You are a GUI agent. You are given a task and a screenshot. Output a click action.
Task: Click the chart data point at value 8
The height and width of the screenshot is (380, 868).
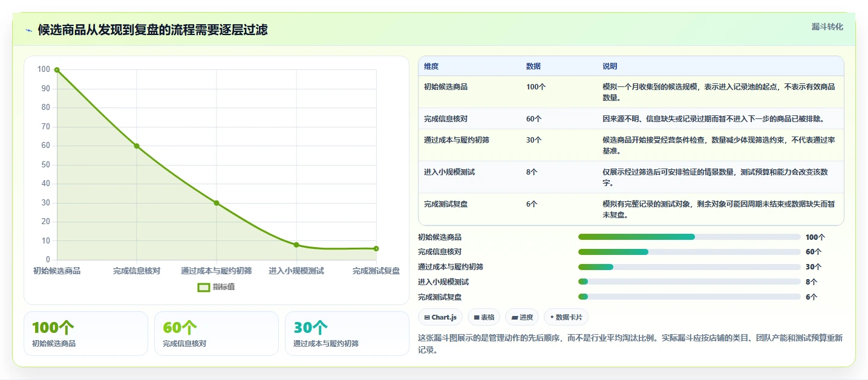click(x=296, y=245)
